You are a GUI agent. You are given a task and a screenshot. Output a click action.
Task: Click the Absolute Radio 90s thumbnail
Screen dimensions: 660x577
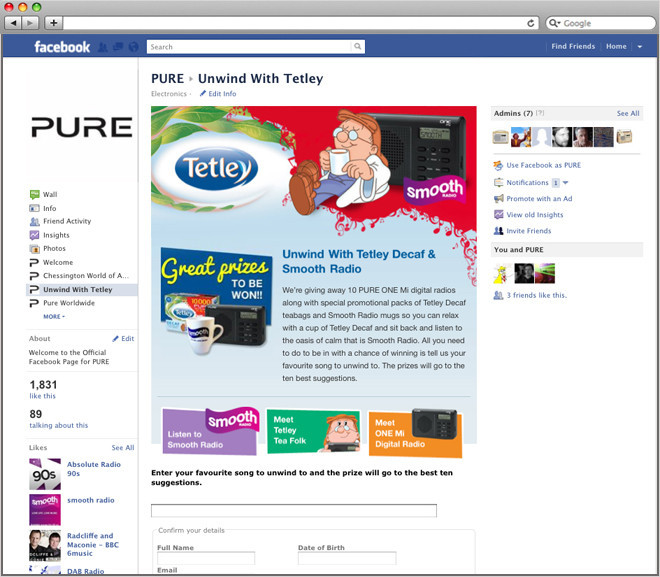pos(45,474)
